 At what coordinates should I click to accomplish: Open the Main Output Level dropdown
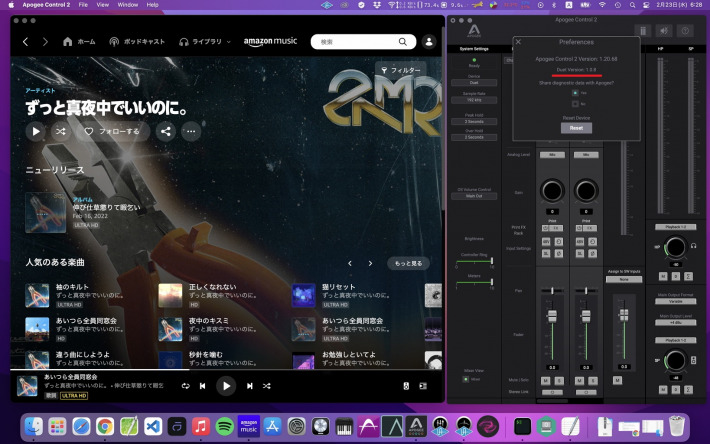[677, 322]
